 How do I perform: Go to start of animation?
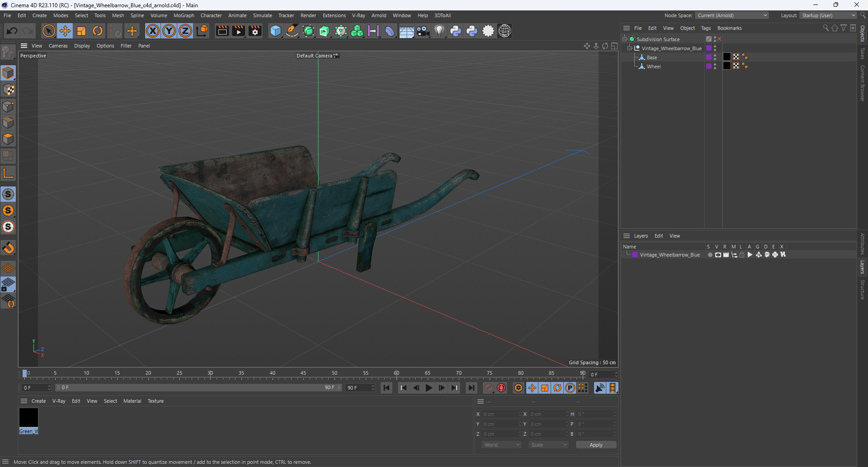click(387, 388)
